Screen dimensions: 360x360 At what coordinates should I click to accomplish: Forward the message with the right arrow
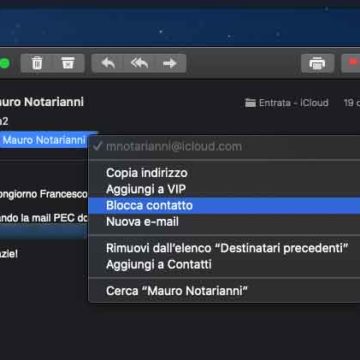[x=170, y=63]
